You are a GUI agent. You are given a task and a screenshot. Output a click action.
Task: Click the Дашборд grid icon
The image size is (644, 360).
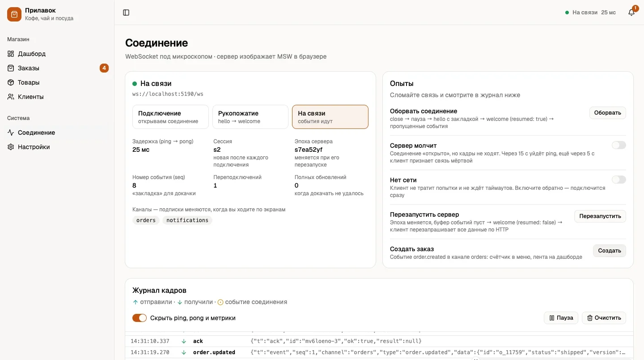11,54
